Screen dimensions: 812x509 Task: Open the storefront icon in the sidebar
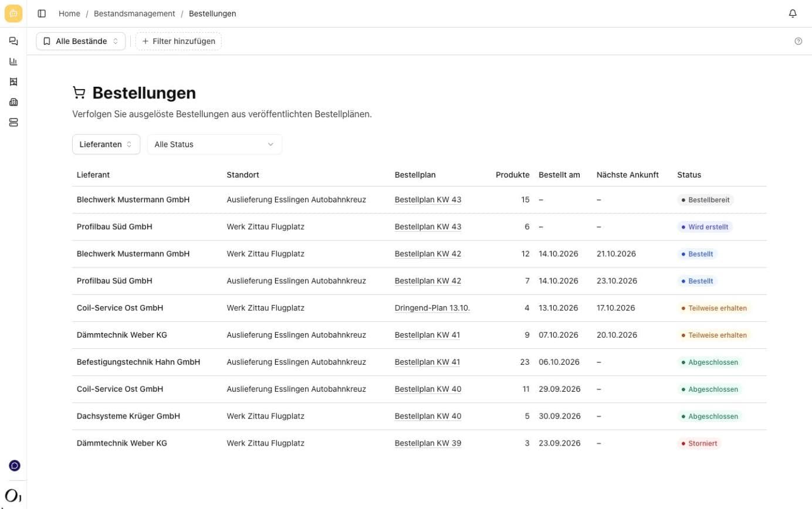pyautogui.click(x=13, y=82)
